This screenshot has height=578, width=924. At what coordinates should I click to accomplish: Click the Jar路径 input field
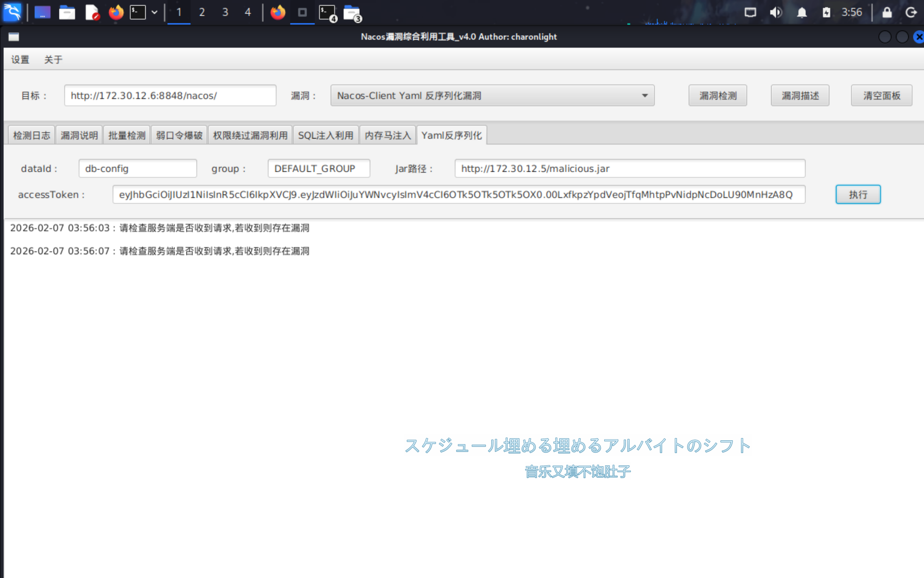pyautogui.click(x=629, y=169)
